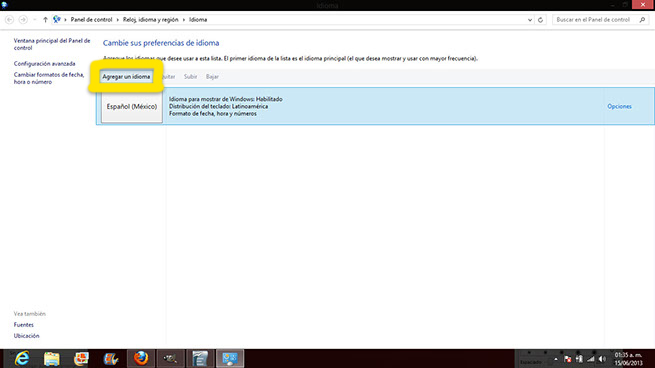
Task: Click the Control Panel icon in the address bar
Action: [x=57, y=19]
